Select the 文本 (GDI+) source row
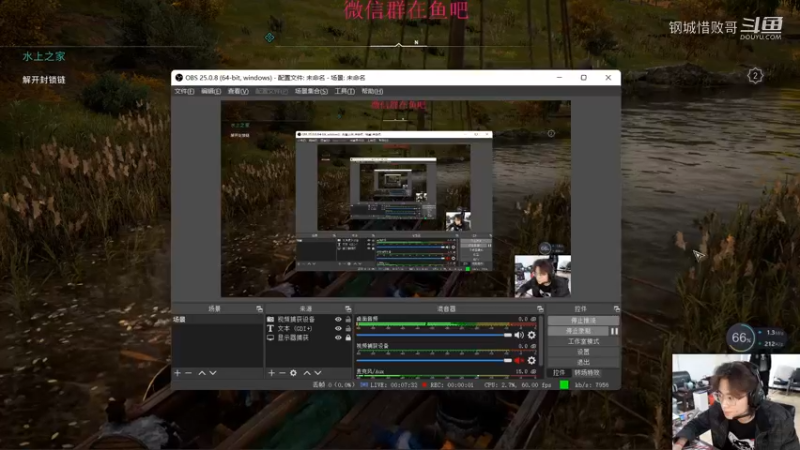 coord(309,329)
